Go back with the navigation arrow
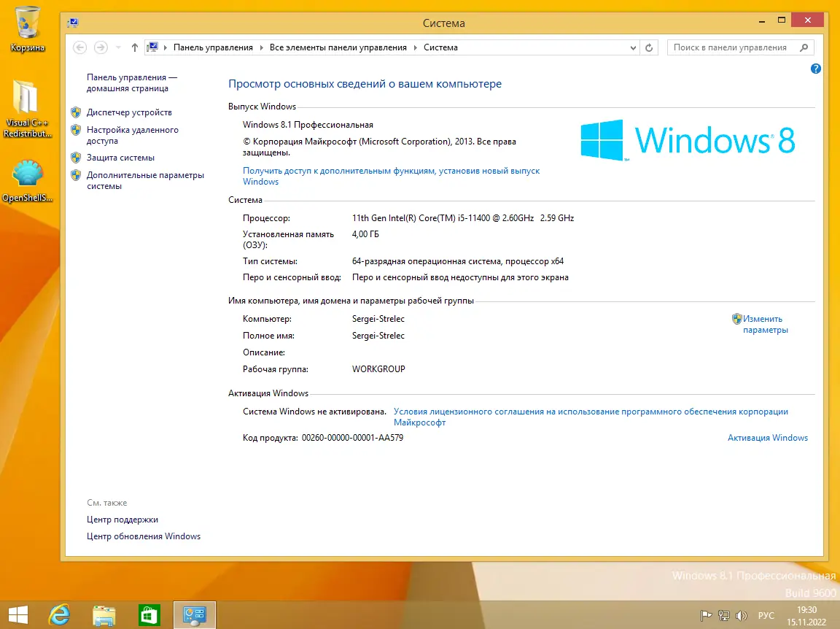Image resolution: width=840 pixels, height=629 pixels. coord(79,47)
